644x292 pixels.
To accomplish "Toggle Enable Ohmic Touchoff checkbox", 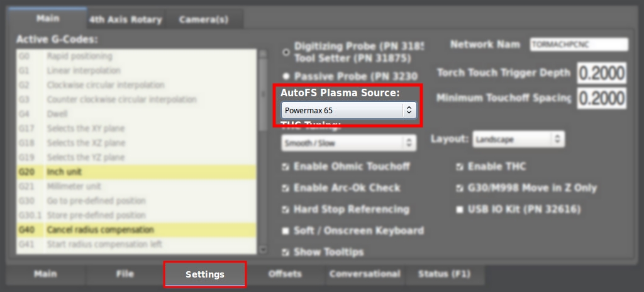I will 286,167.
